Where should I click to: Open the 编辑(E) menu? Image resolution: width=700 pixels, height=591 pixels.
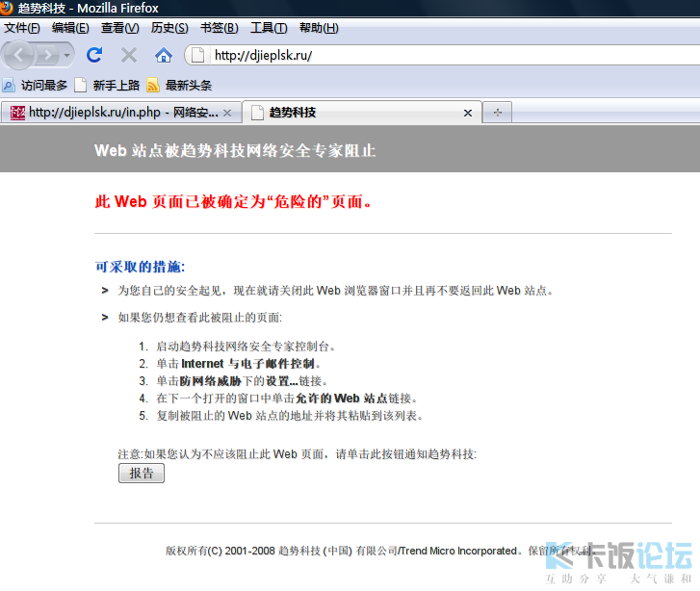70,28
